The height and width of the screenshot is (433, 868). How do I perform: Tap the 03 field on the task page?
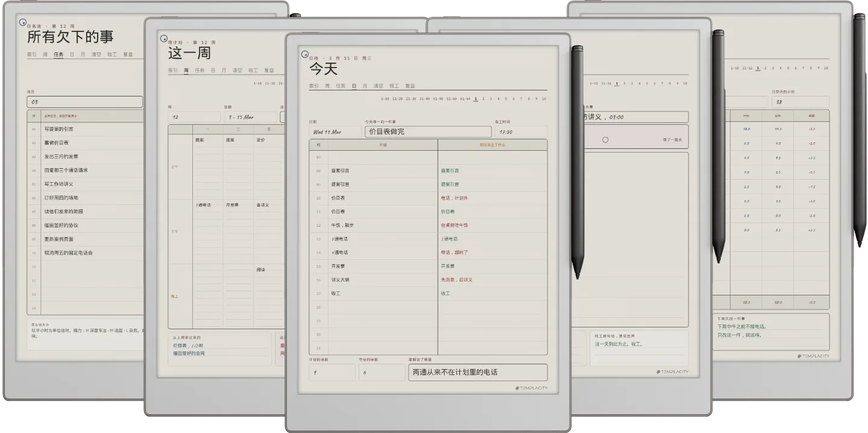84,102
